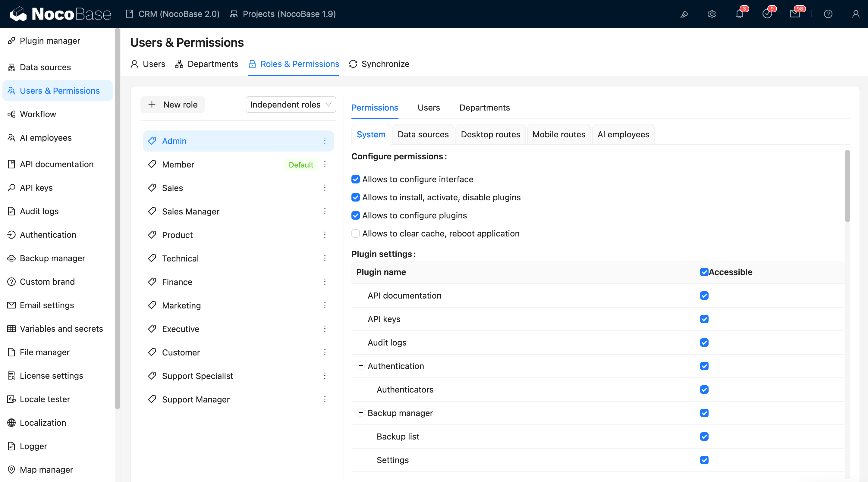Image resolution: width=868 pixels, height=482 pixels.
Task: Click the help question mark icon
Action: (x=828, y=14)
